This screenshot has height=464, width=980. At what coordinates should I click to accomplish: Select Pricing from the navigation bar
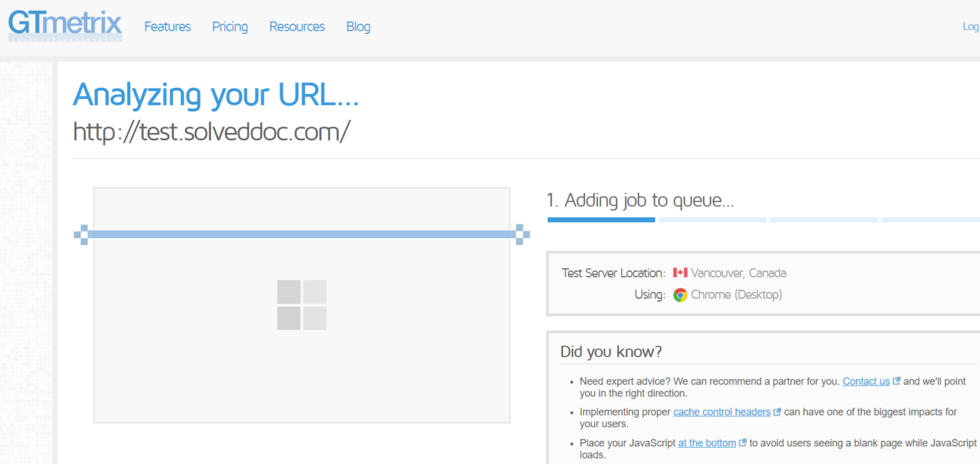coord(229,27)
